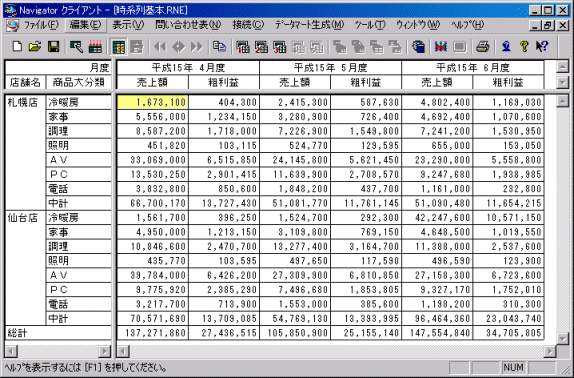
Task: Toggle the pressed colored table view icon
Action: (x=118, y=47)
